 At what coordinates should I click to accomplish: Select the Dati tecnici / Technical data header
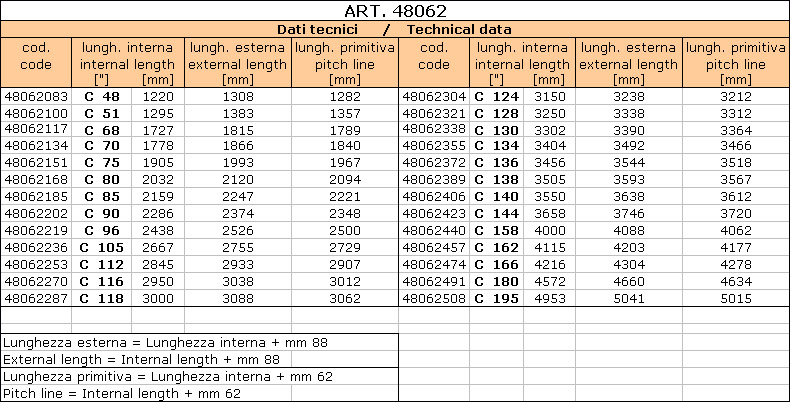coord(395,29)
